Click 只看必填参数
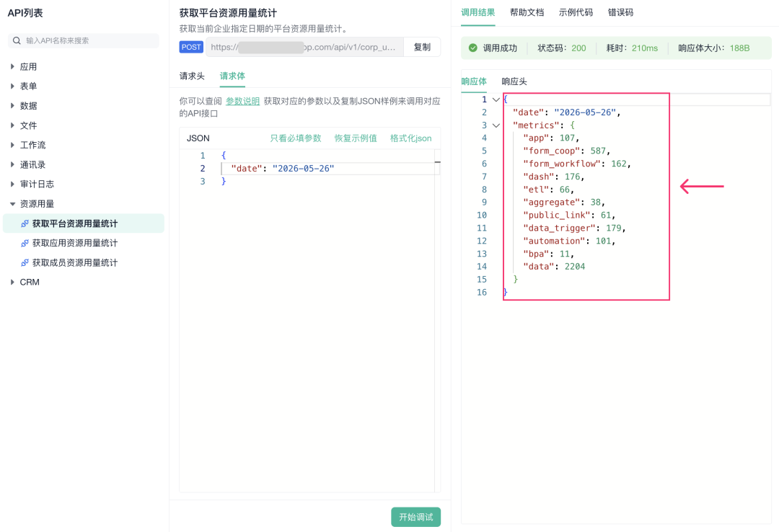The height and width of the screenshot is (532, 779). coord(296,138)
